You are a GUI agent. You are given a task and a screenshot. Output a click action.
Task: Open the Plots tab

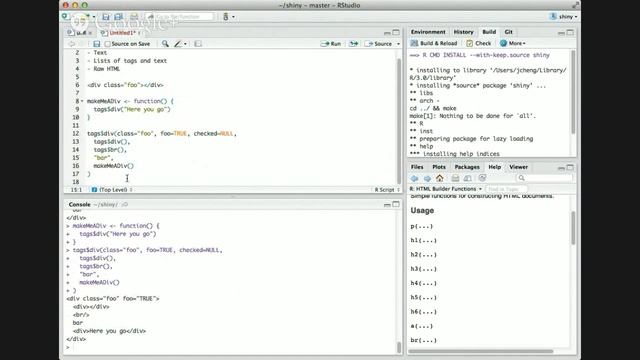(x=439, y=167)
